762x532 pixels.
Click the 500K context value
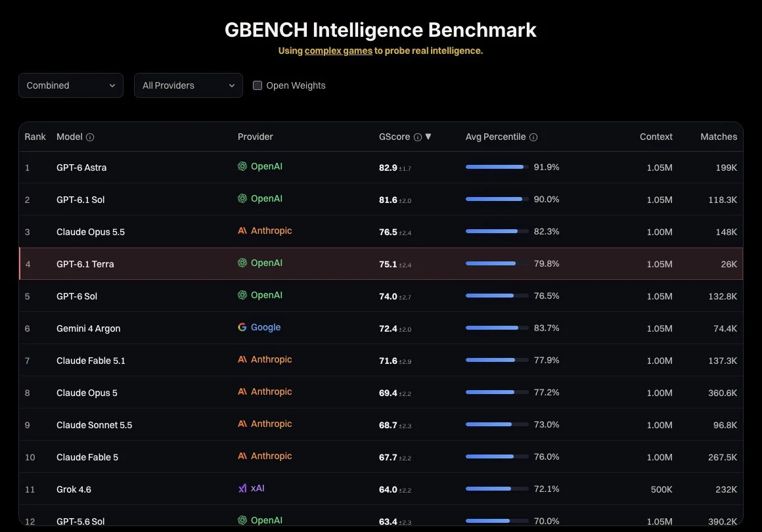661,490
